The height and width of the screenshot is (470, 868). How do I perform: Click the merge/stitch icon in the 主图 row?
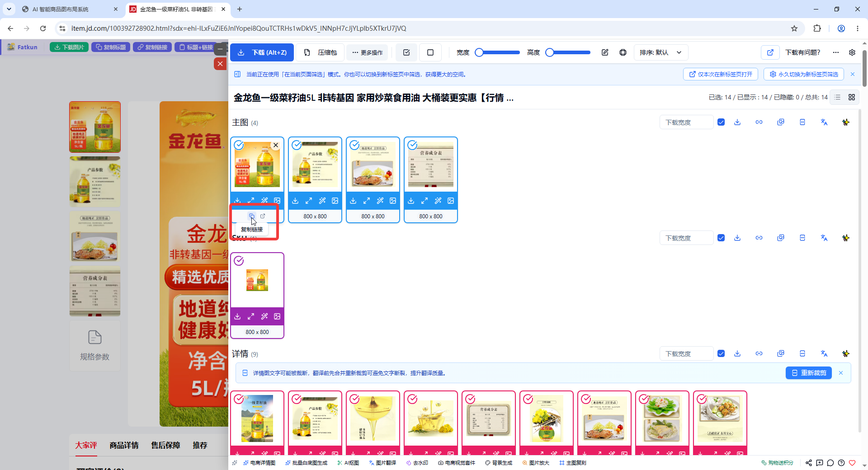tap(802, 122)
